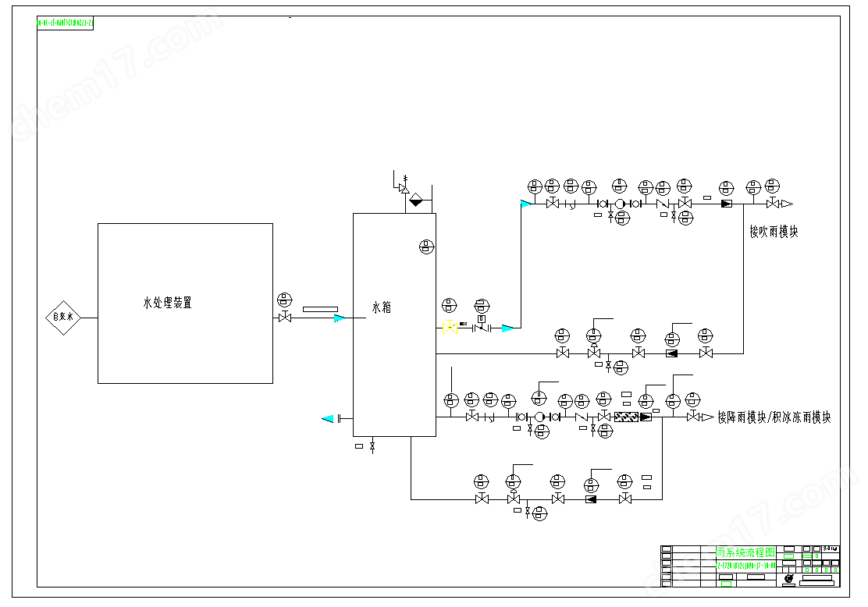This screenshot has width=868, height=607.
Task: Select the check valve in the top 吹雨 line
Action: 663,204
